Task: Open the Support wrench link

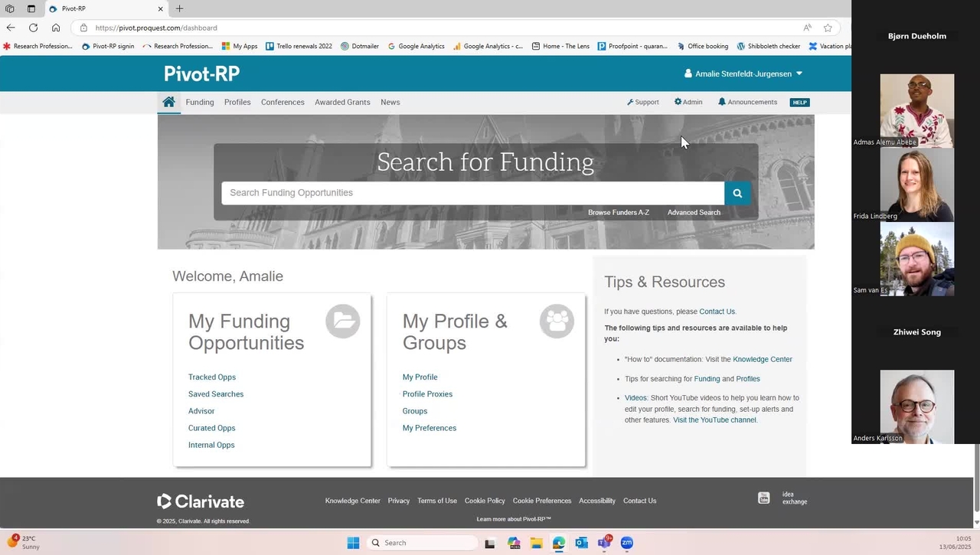Action: (642, 102)
